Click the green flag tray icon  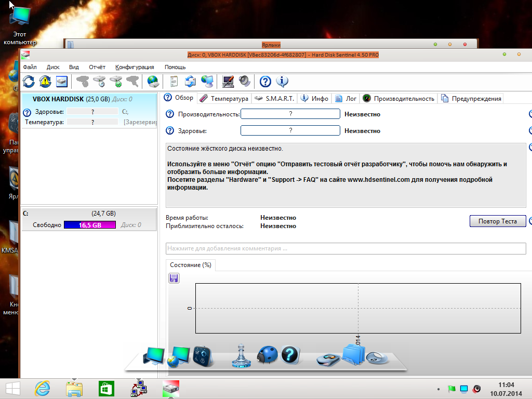click(451, 389)
